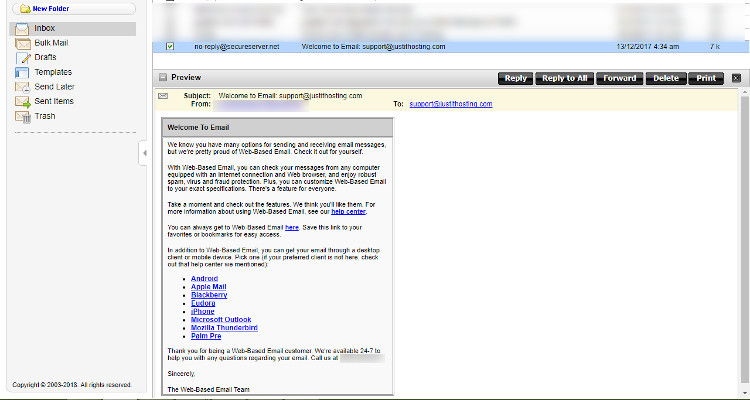Open the Bulk Mail folder icon

(22, 44)
